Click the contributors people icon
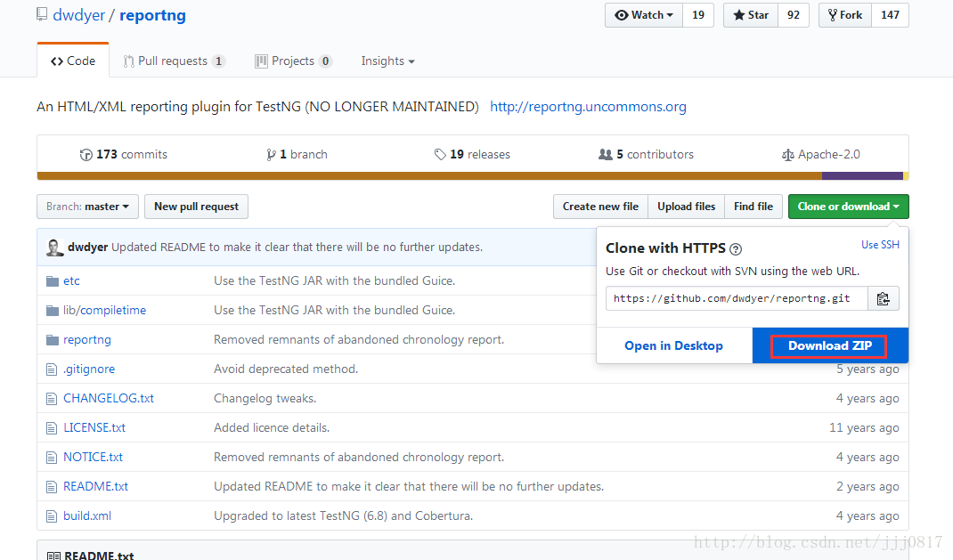The image size is (953, 560). [x=606, y=154]
